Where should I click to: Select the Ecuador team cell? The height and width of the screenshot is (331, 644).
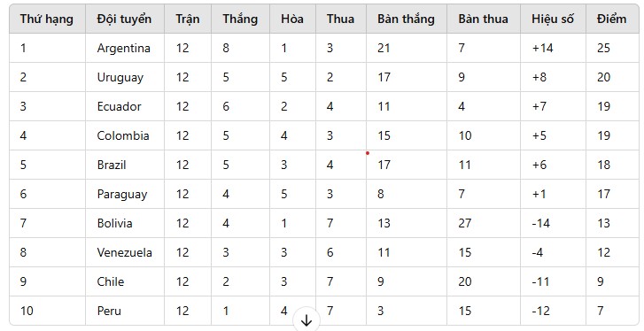(x=125, y=106)
